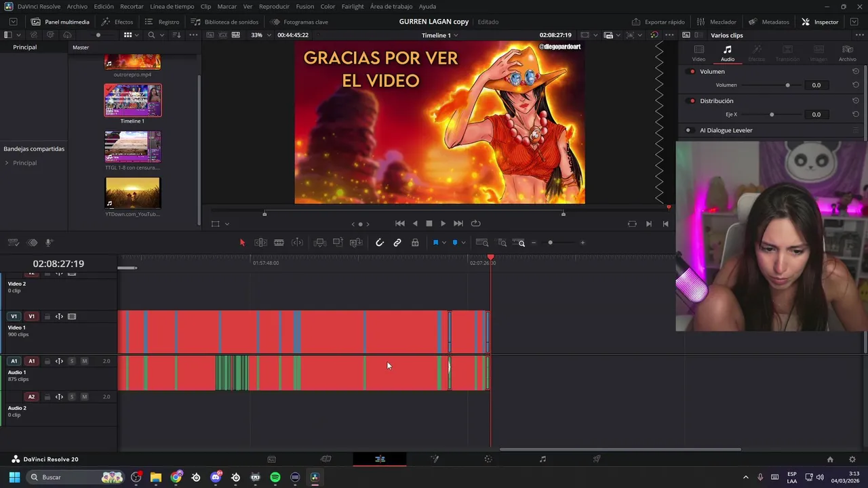
Task: Toggle timeline Snapping magnet icon
Action: [x=380, y=243]
